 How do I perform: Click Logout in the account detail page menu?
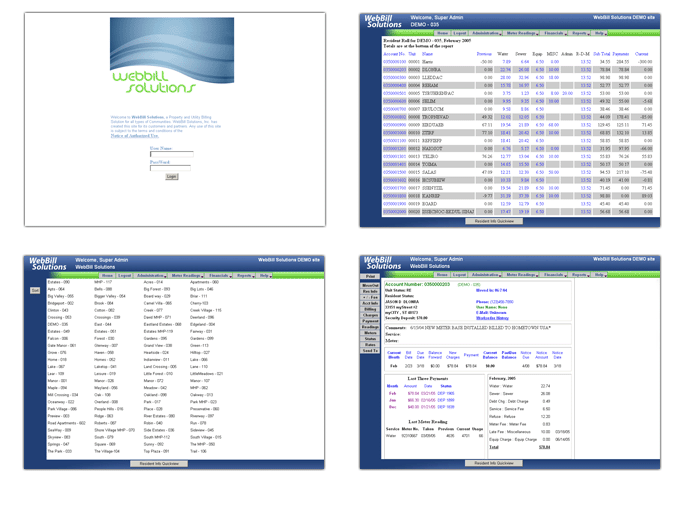(459, 275)
